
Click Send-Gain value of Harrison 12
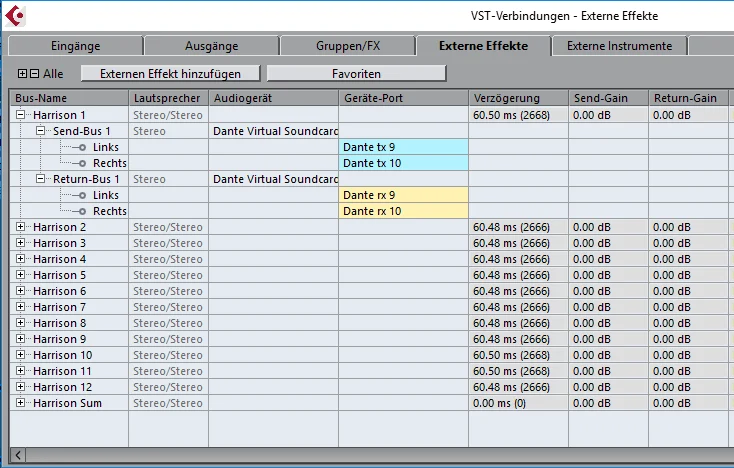[x=609, y=387]
